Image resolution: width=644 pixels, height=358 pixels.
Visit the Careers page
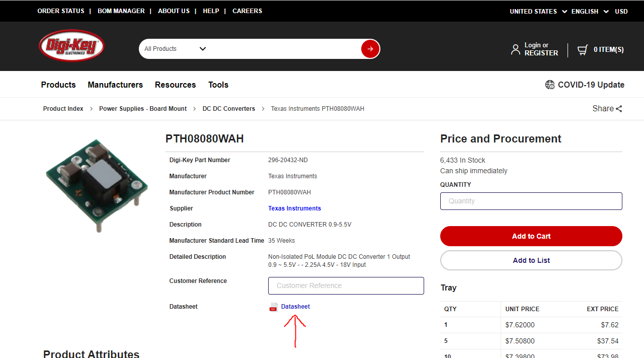[247, 11]
